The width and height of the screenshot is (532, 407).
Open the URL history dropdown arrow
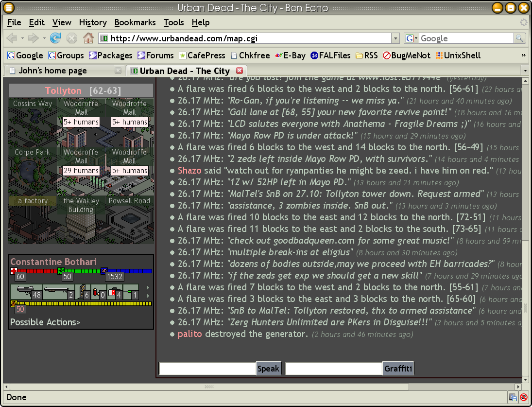396,38
